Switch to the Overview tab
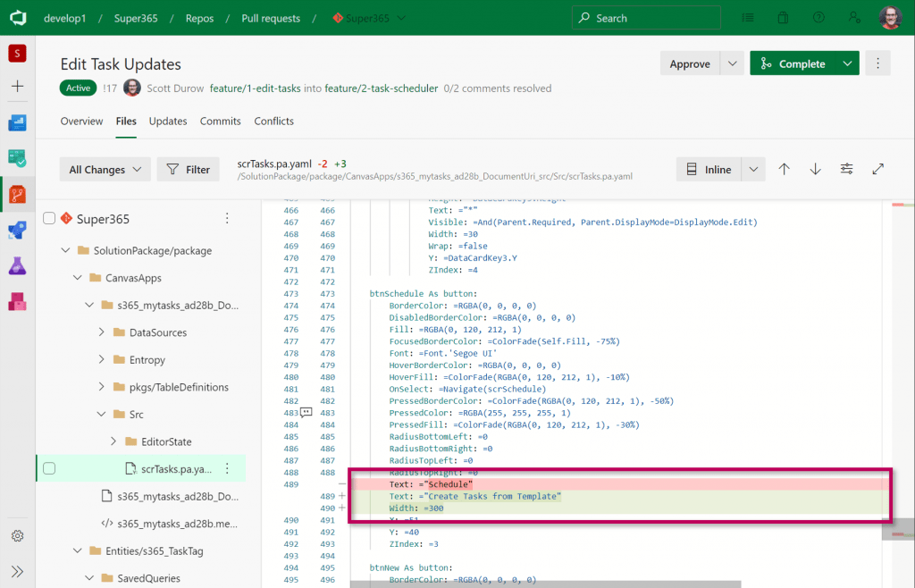This screenshot has height=588, width=915. point(81,122)
